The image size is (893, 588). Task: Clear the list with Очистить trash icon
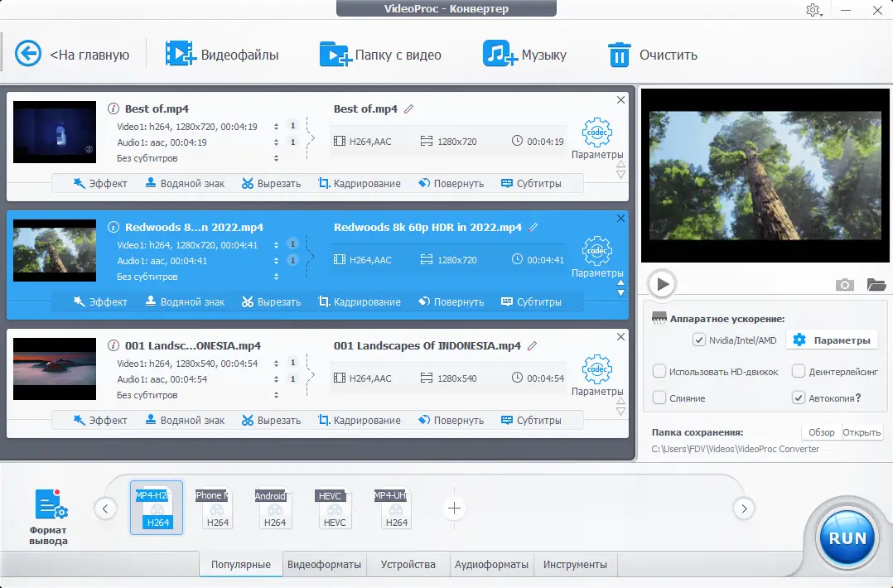click(619, 55)
